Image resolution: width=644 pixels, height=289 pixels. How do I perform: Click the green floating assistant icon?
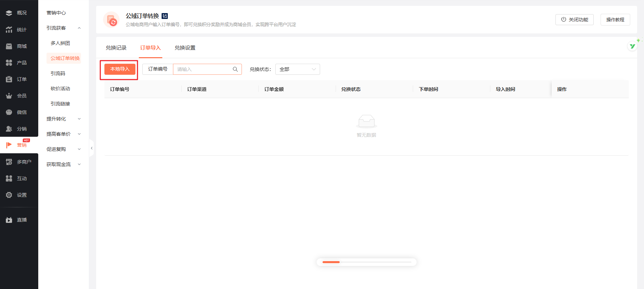point(632,46)
